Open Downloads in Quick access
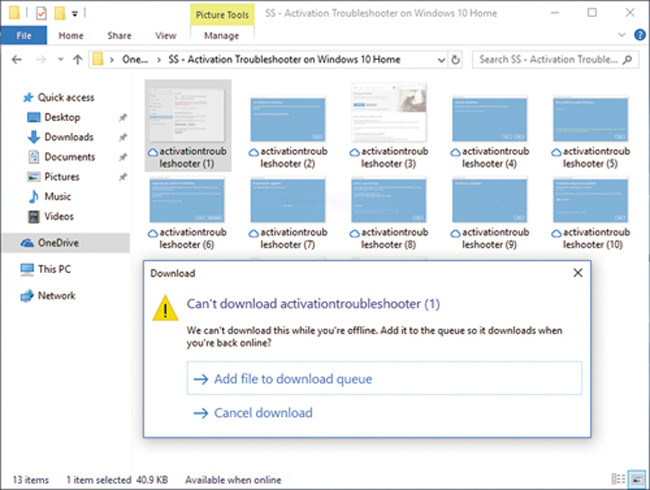 tap(68, 137)
